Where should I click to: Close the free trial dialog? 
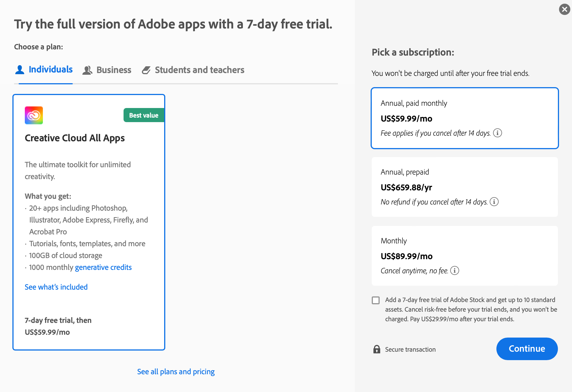tap(564, 9)
